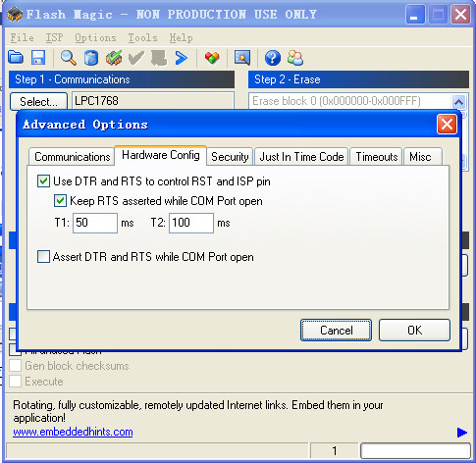Image resolution: width=476 pixels, height=463 pixels.
Task: Open www.embeddedhints.com link
Action: (x=73, y=432)
